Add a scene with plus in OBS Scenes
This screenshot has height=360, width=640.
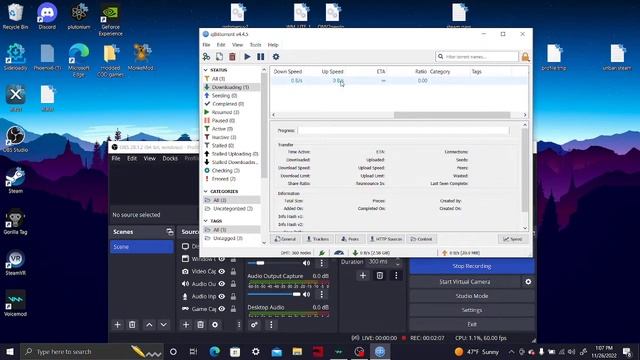[x=118, y=324]
